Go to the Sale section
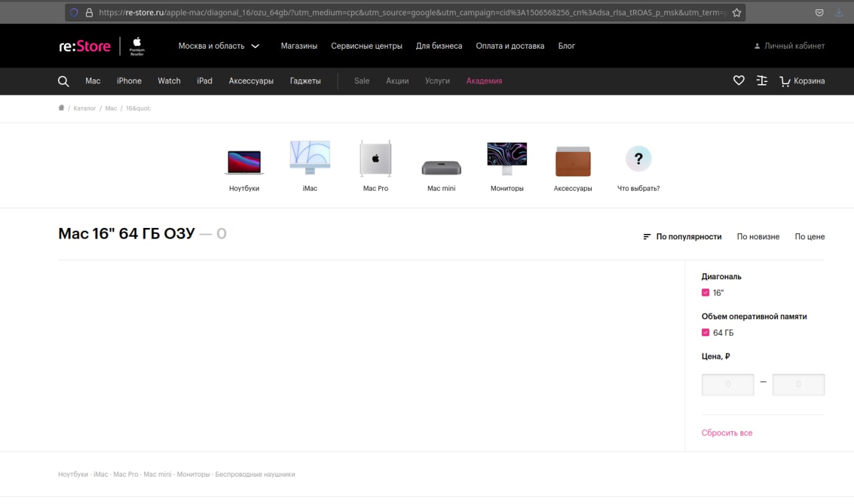This screenshot has height=504, width=854. (362, 81)
